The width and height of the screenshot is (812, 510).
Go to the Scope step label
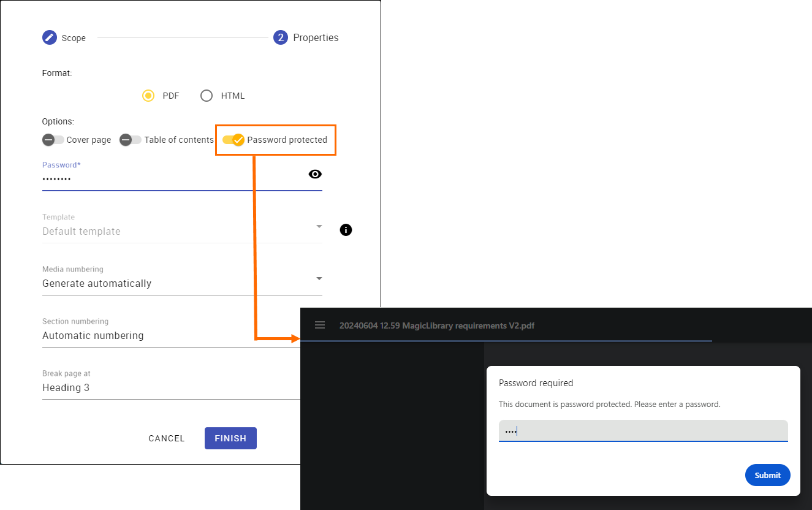[74, 38]
